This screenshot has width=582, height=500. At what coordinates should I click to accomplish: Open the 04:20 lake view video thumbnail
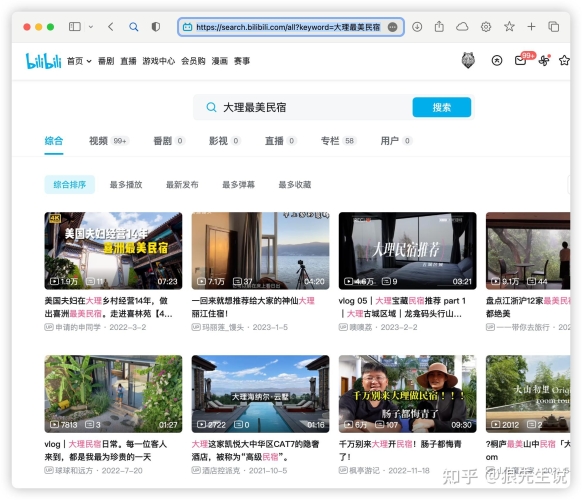click(x=260, y=251)
